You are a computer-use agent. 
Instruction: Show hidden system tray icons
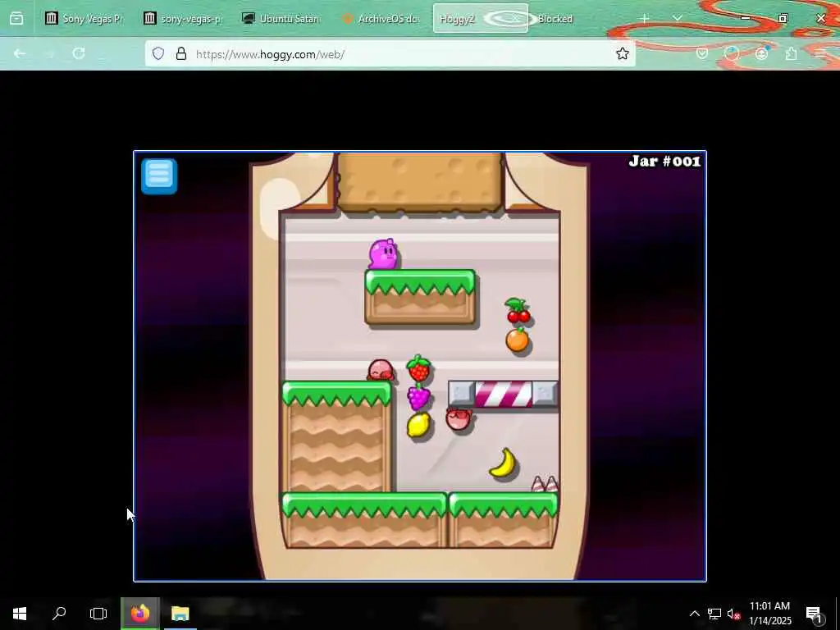(x=694, y=614)
